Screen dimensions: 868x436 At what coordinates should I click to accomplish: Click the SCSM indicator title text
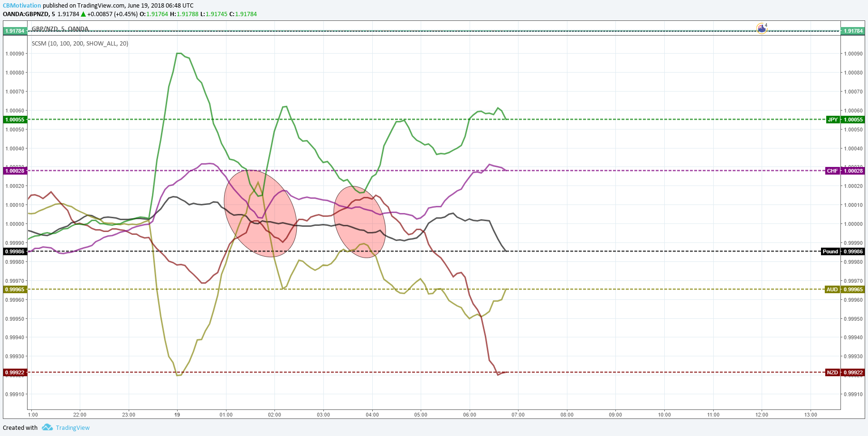point(80,44)
